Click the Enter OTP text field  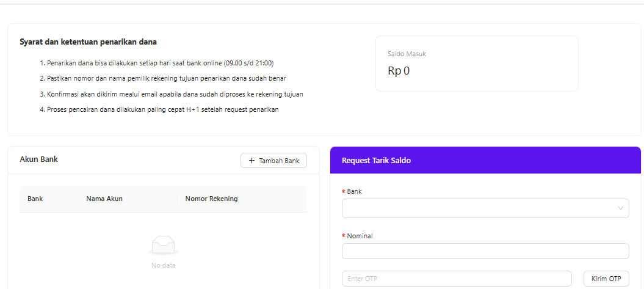click(457, 279)
